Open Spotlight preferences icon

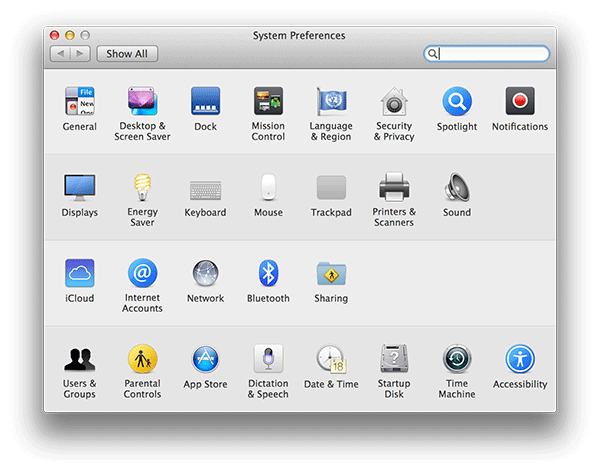point(457,101)
